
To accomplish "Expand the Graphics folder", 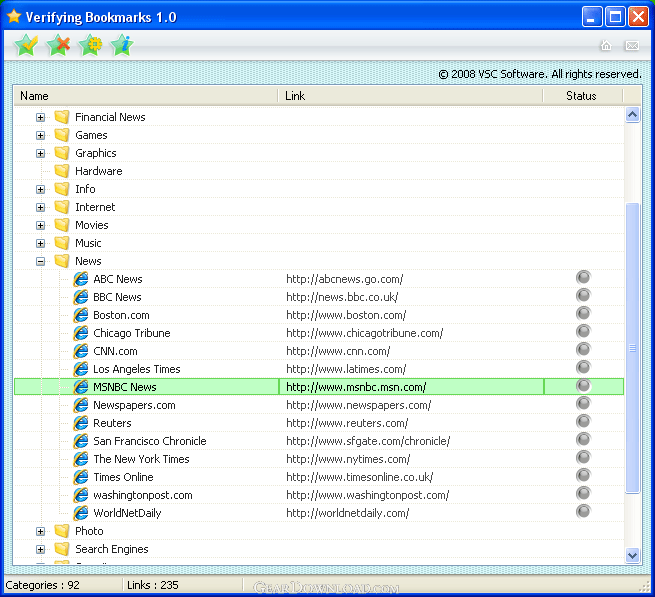I will pos(40,153).
